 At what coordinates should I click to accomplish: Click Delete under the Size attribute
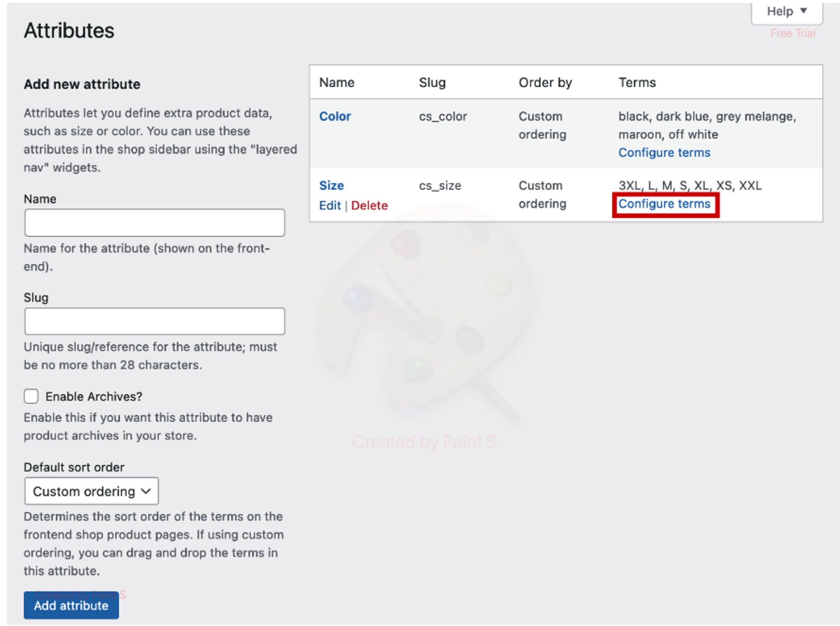pos(369,206)
